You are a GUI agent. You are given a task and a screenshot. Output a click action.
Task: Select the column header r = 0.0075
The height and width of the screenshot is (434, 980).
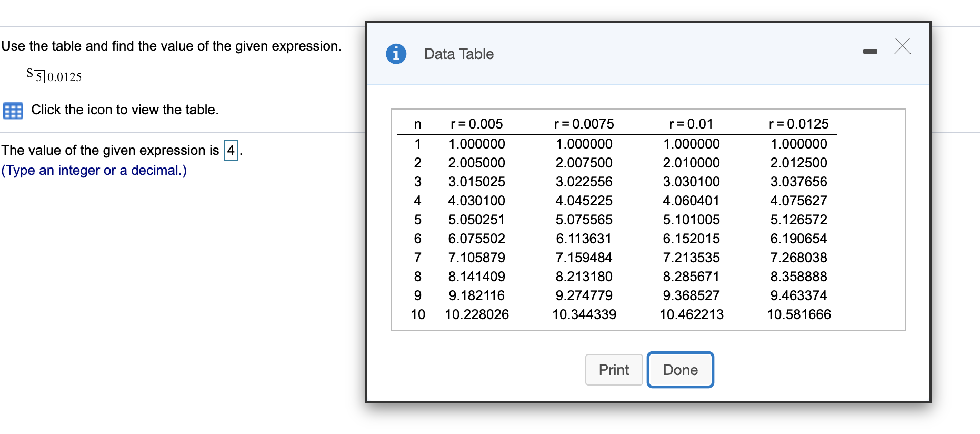point(584,124)
